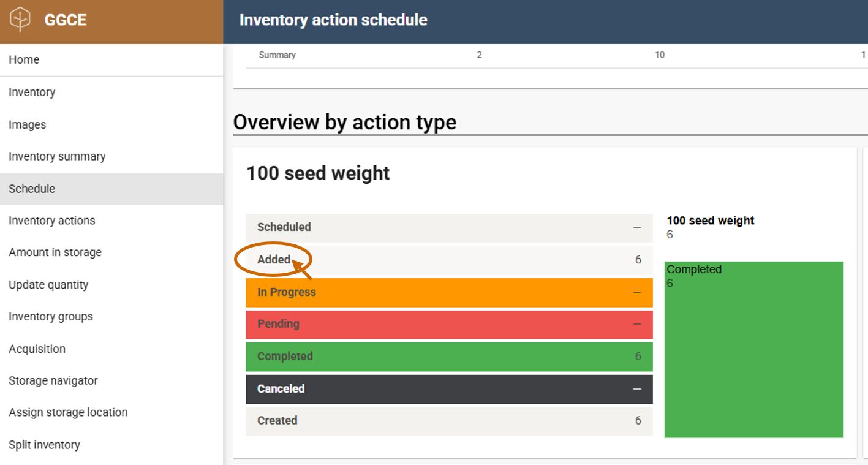Open Split inventory page
868x465 pixels.
pyautogui.click(x=44, y=445)
